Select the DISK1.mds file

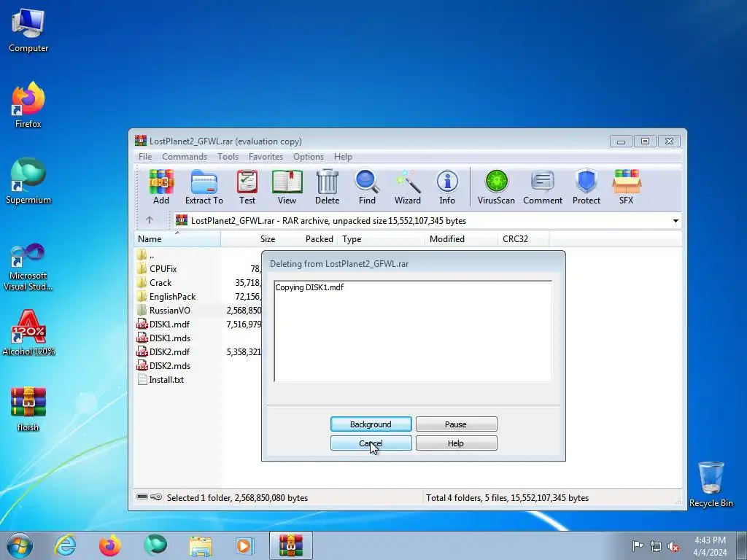(x=169, y=338)
